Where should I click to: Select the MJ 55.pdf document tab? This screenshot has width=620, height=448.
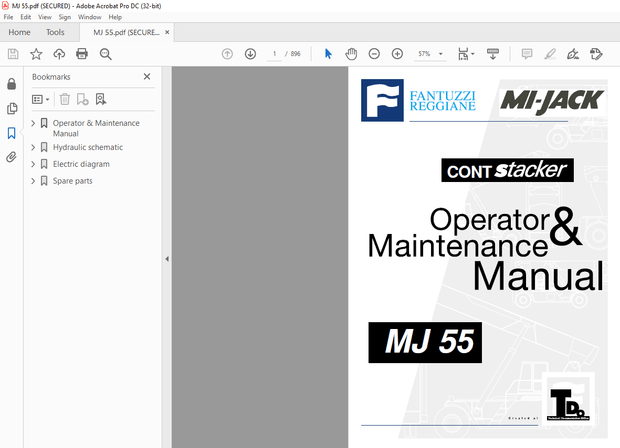point(126,32)
